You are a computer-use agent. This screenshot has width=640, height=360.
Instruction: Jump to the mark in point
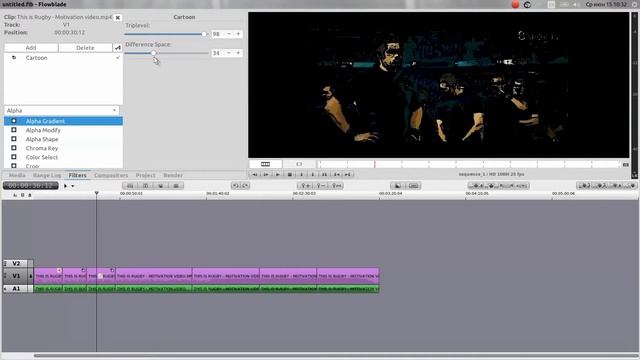(x=336, y=174)
